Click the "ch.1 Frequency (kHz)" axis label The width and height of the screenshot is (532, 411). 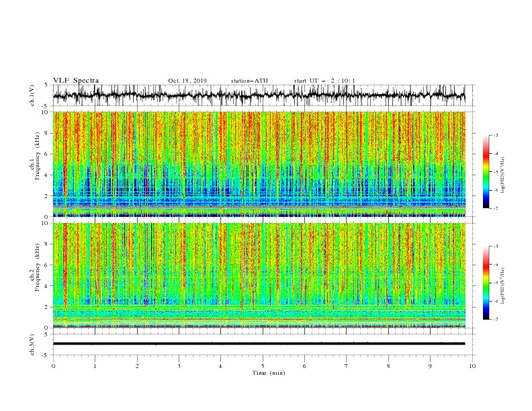coord(36,156)
